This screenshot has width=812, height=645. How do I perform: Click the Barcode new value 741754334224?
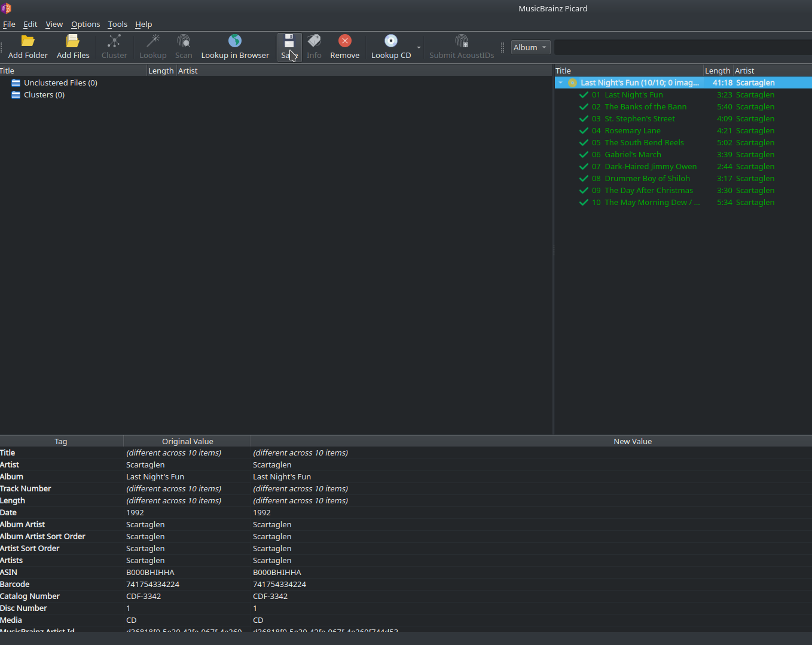click(x=279, y=584)
